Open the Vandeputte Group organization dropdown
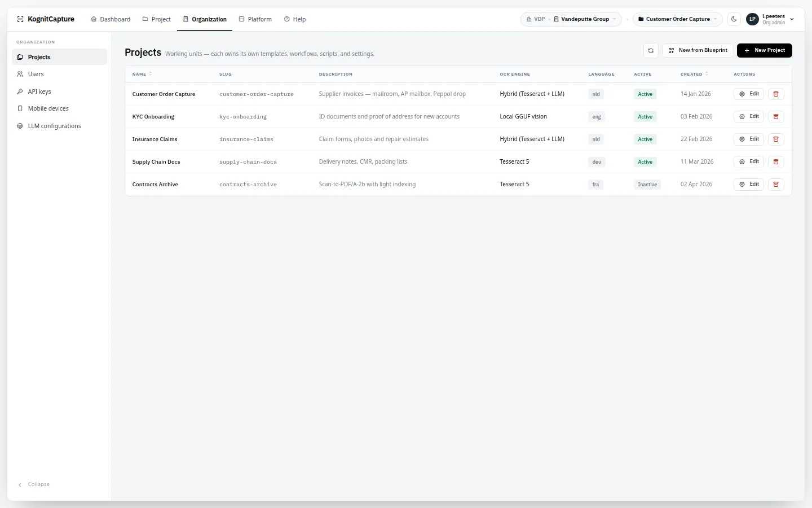The image size is (812, 508). point(584,19)
